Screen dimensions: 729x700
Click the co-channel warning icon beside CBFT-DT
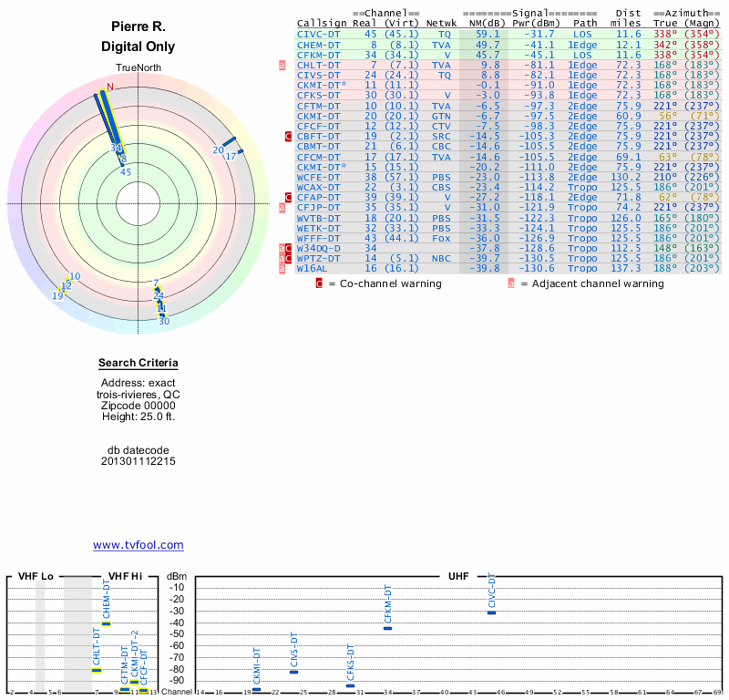point(289,136)
